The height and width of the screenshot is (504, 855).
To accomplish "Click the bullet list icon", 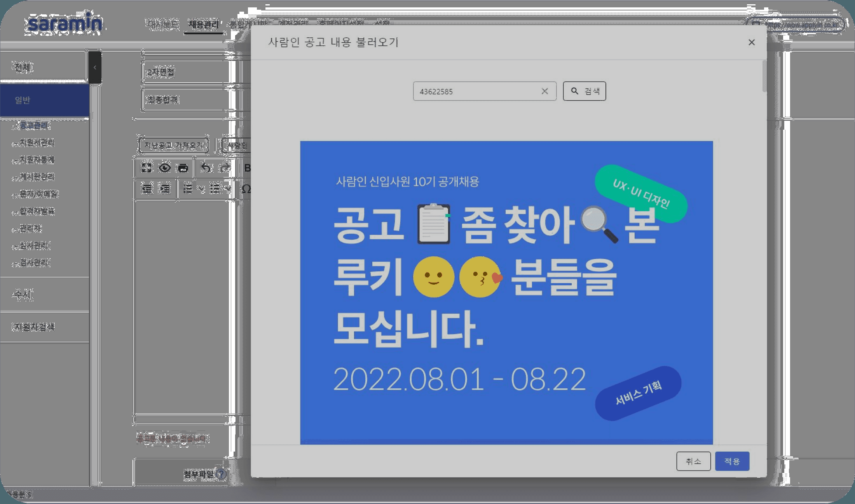I will [215, 189].
